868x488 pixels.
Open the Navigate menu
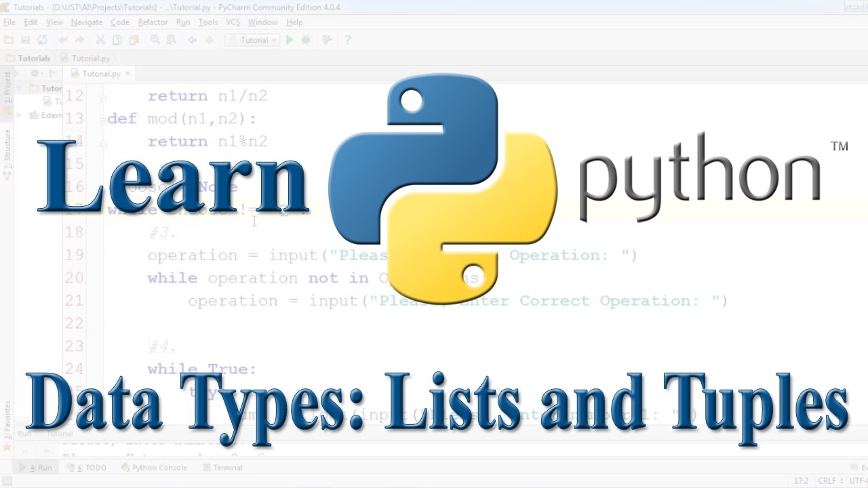coord(87,22)
